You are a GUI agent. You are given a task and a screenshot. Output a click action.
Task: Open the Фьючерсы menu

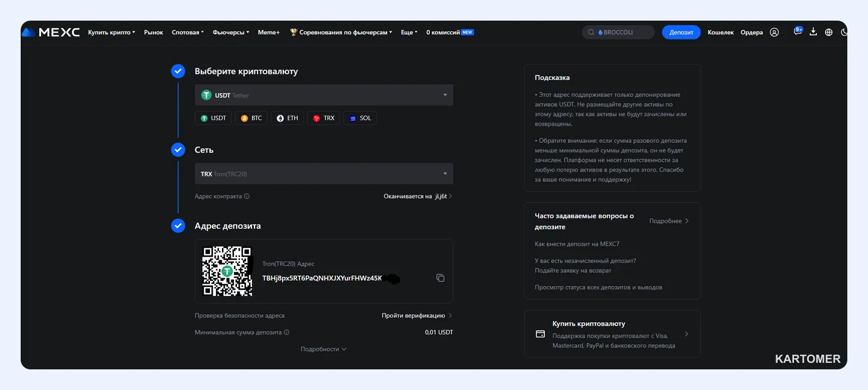(x=231, y=33)
